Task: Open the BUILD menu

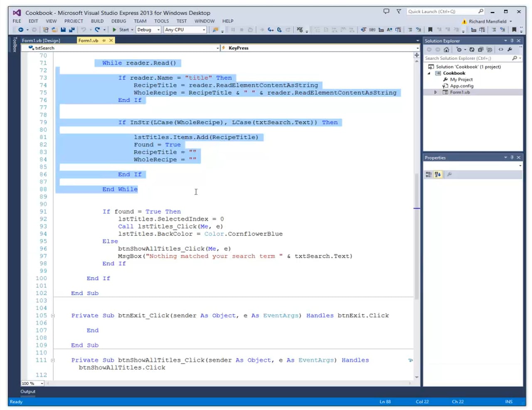Action: tap(97, 21)
